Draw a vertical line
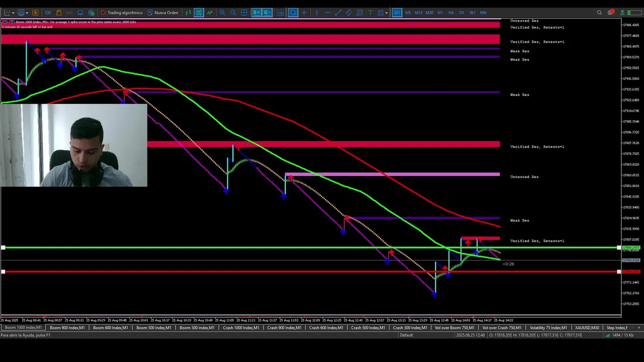Viewport: 644px width, 362px height. coord(316,13)
